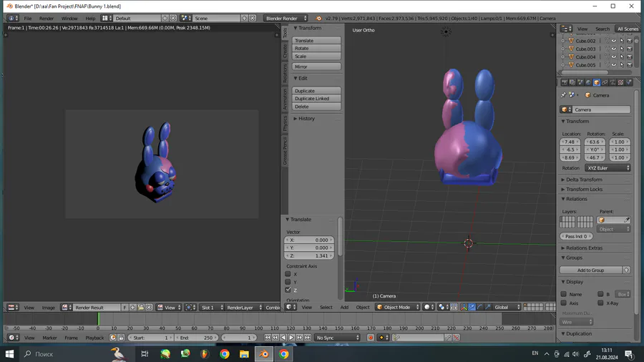Open the Window menu
This screenshot has height=362, width=644.
click(x=69, y=19)
